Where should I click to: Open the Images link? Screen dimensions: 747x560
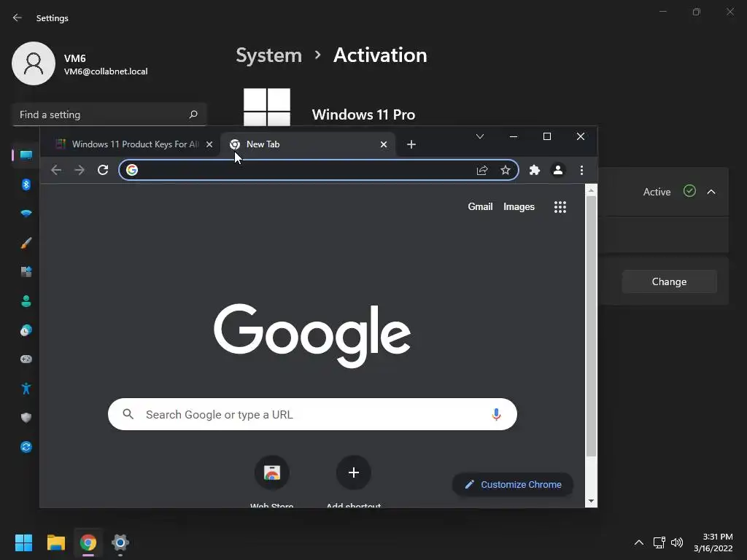(519, 206)
